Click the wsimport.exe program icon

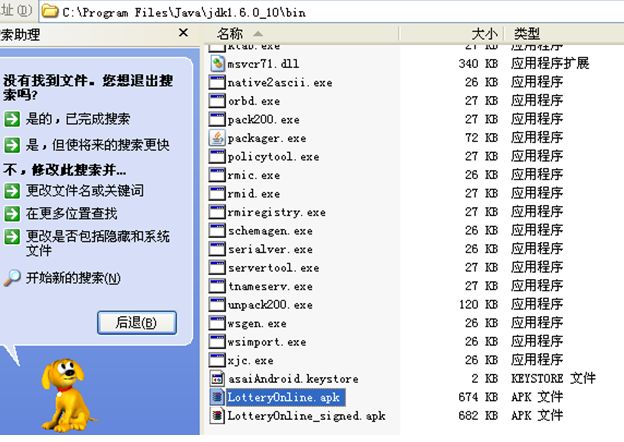tap(217, 342)
